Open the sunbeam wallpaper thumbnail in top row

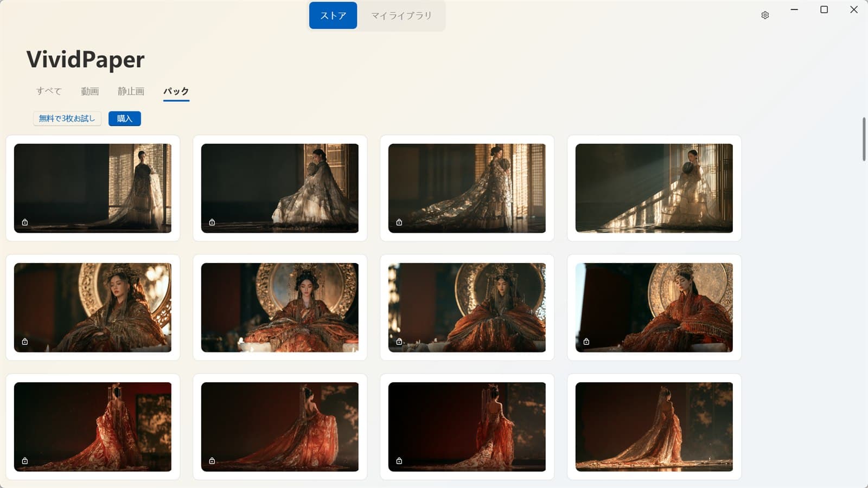pyautogui.click(x=654, y=188)
